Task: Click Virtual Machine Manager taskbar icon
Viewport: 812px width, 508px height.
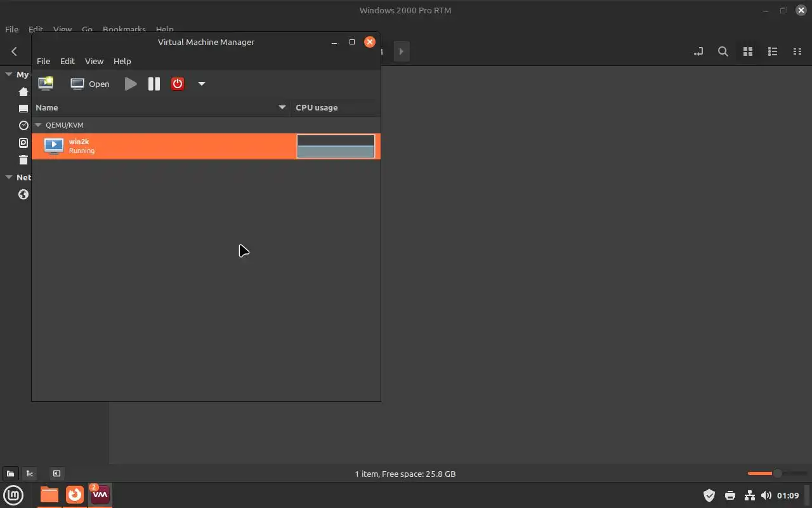Action: (x=100, y=495)
